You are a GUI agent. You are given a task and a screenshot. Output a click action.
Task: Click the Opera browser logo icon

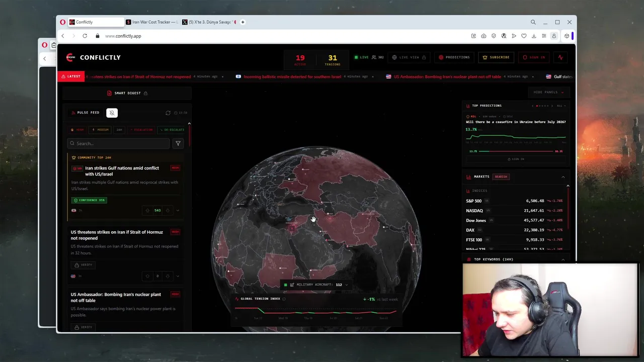coord(63,22)
